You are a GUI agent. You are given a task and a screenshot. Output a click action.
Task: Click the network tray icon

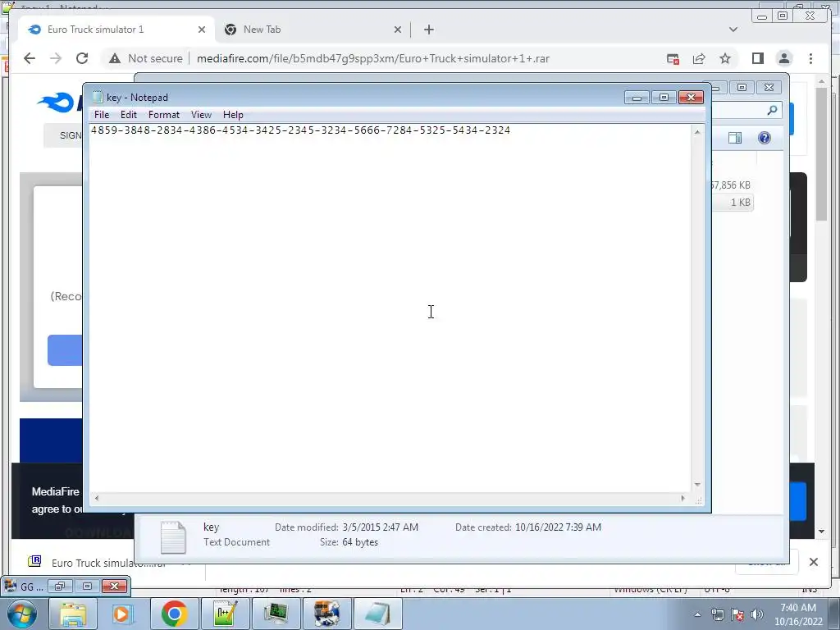coord(717,614)
